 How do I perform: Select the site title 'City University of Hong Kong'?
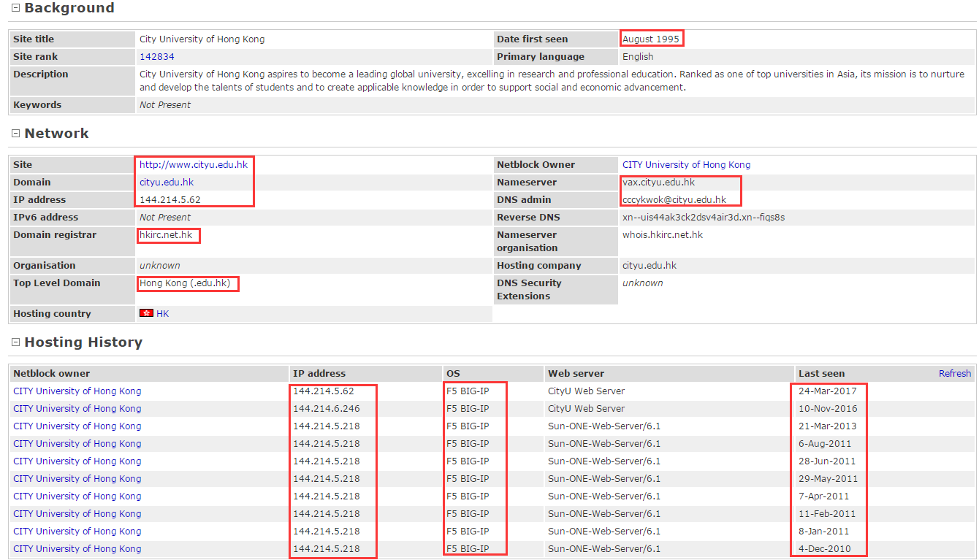pyautogui.click(x=202, y=39)
